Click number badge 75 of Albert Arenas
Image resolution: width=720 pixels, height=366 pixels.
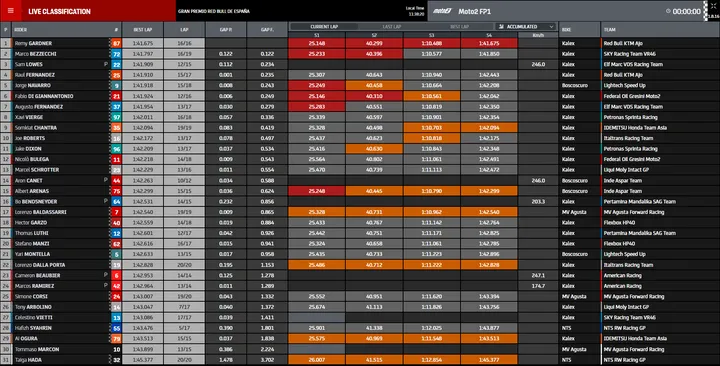[x=116, y=191]
